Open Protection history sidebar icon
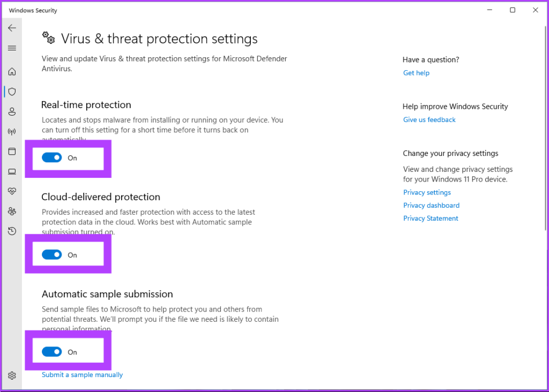The height and width of the screenshot is (392, 549). [x=12, y=231]
